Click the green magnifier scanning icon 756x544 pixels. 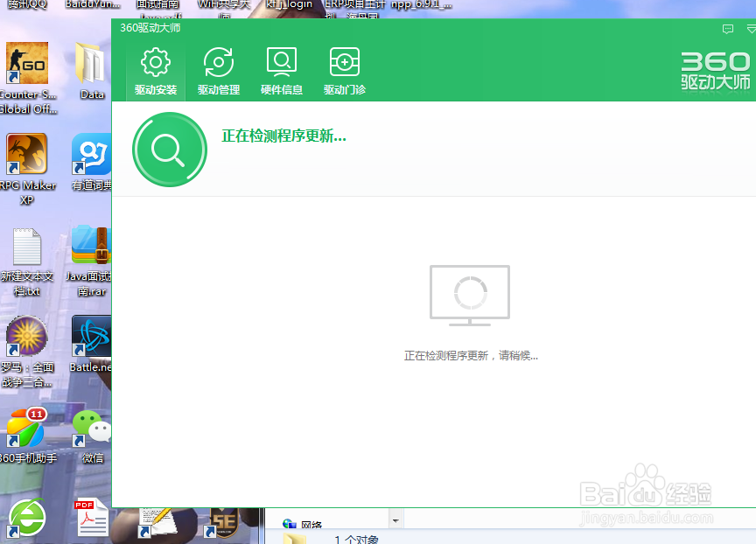[x=170, y=150]
